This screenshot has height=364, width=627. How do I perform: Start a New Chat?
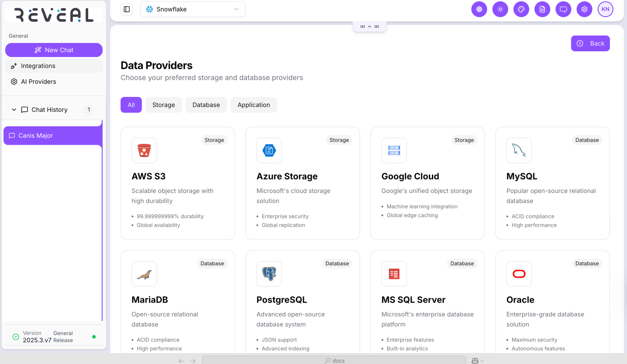pos(54,50)
